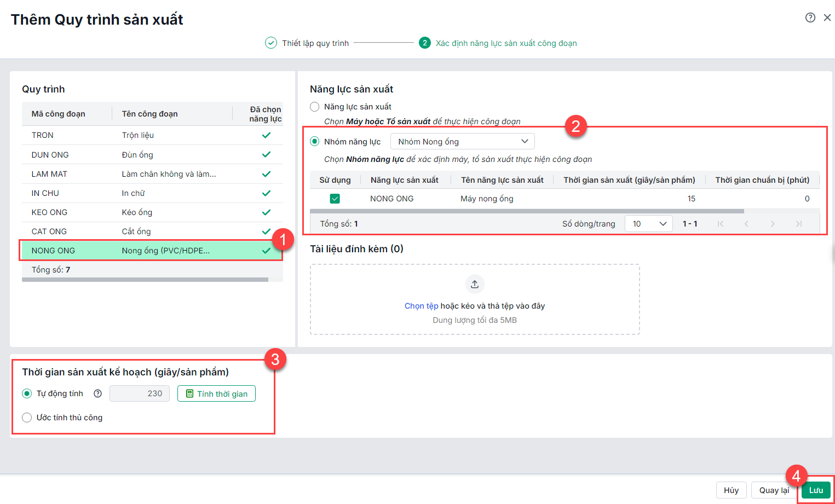Uncheck the Sử dụng checkbox for NONG ONG
Image resolution: width=835 pixels, height=504 pixels.
[335, 199]
